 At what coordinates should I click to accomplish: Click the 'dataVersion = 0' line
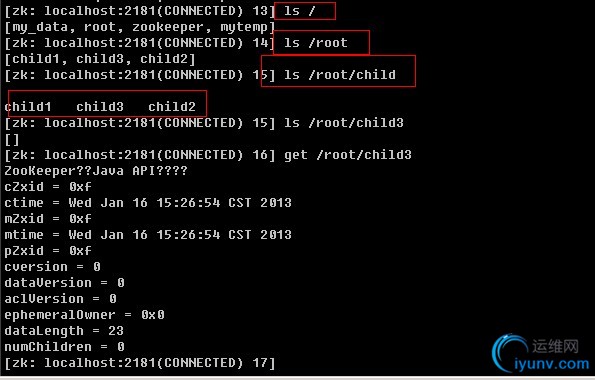[64, 283]
